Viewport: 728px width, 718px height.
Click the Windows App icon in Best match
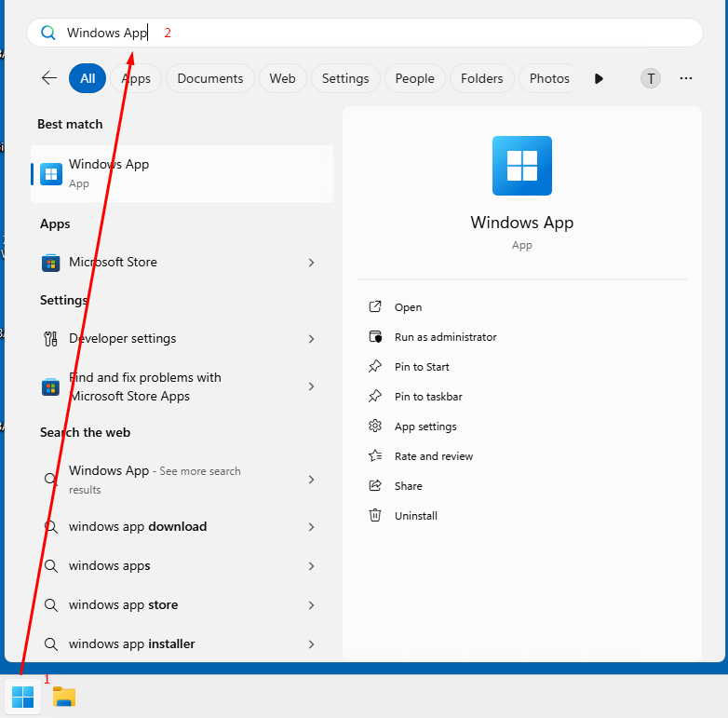51,174
